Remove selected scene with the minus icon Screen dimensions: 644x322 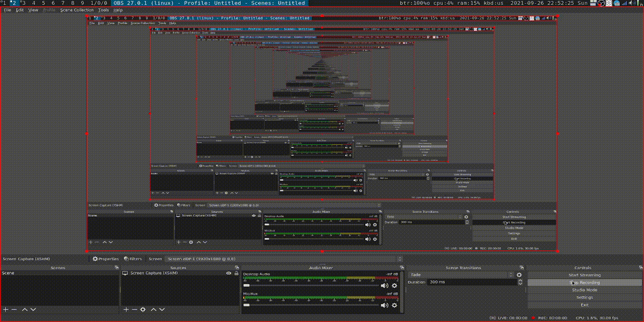[x=14, y=310]
